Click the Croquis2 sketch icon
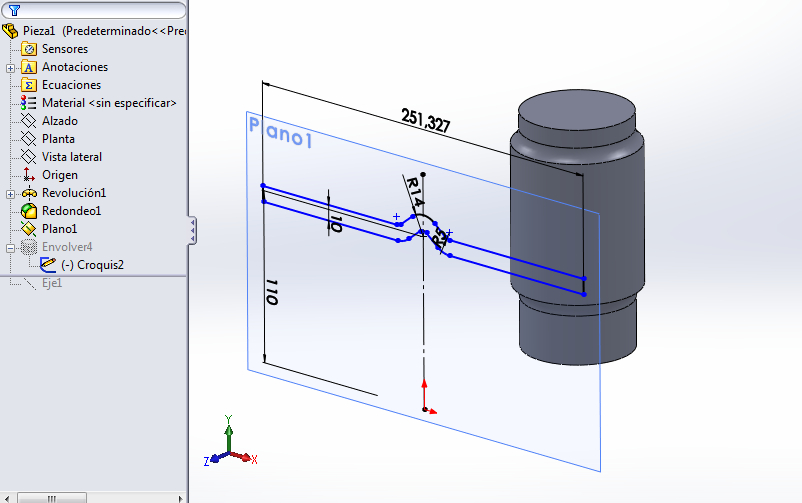802x503 pixels. pos(48,265)
